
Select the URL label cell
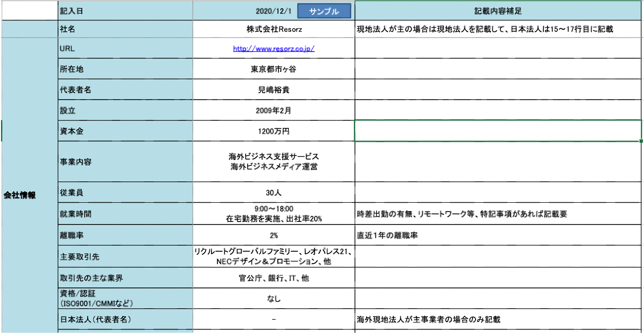tap(125, 49)
